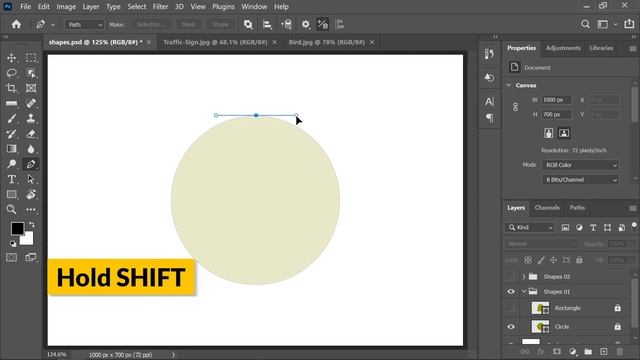Image resolution: width=640 pixels, height=360 pixels.
Task: Select the Object Selection tool
Action: [31, 73]
